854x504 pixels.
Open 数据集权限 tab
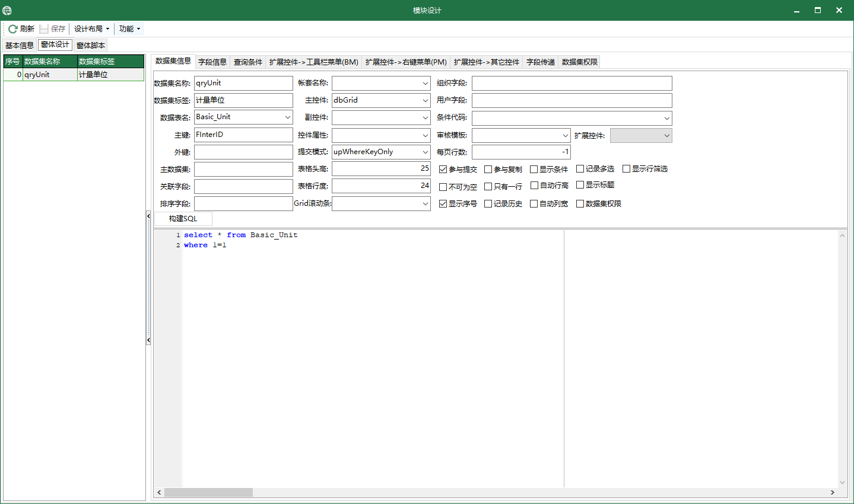580,62
